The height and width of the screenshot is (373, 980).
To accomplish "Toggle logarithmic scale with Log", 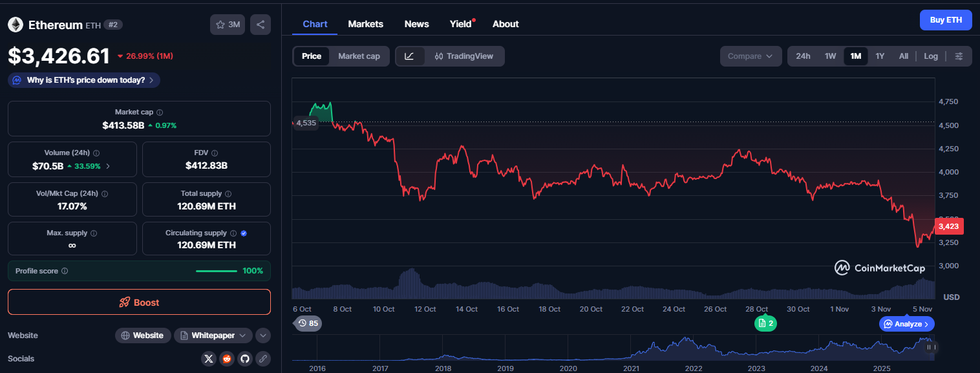I will coord(930,56).
